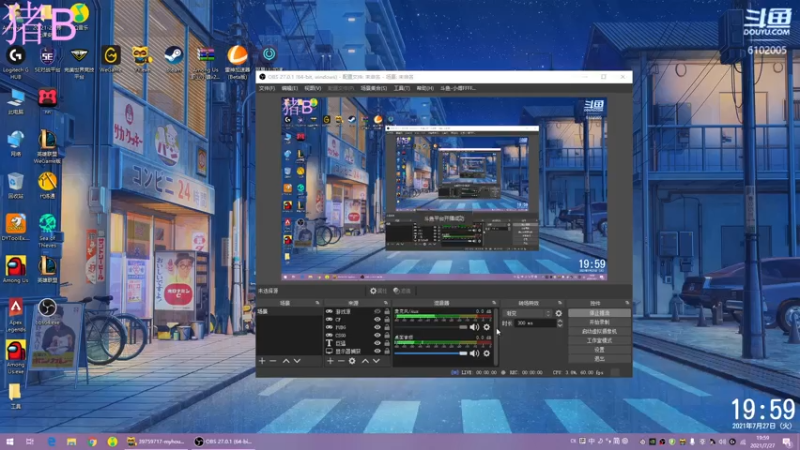Screen dimensions: 800x450
Task: Open the 回收站 recycle bin icon
Action: pos(16,186)
